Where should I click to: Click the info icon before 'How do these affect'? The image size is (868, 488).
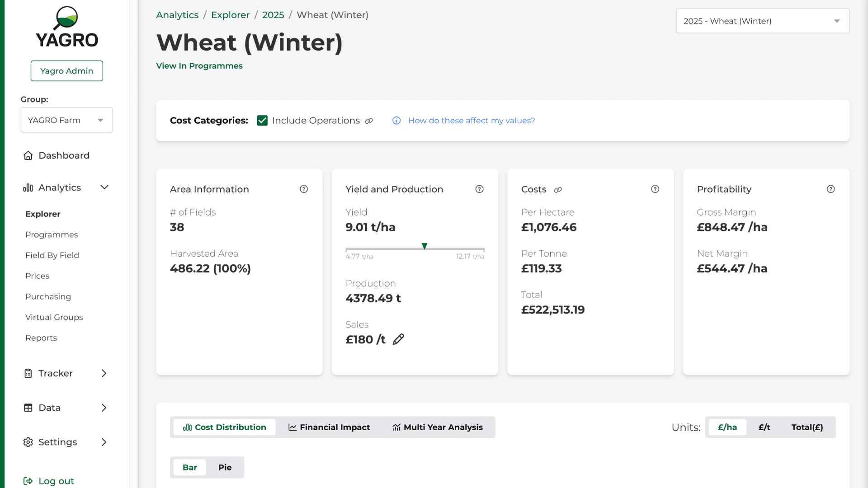[x=396, y=121]
